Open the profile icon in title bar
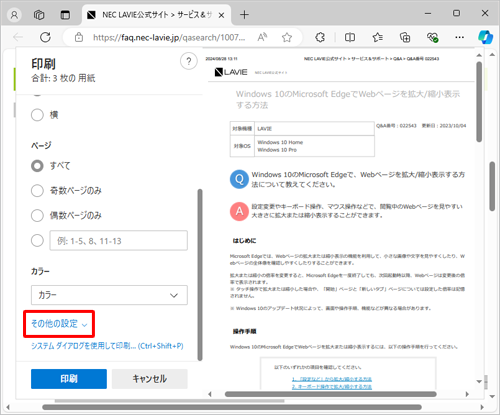This screenshot has width=500, height=415. pyautogui.click(x=14, y=15)
